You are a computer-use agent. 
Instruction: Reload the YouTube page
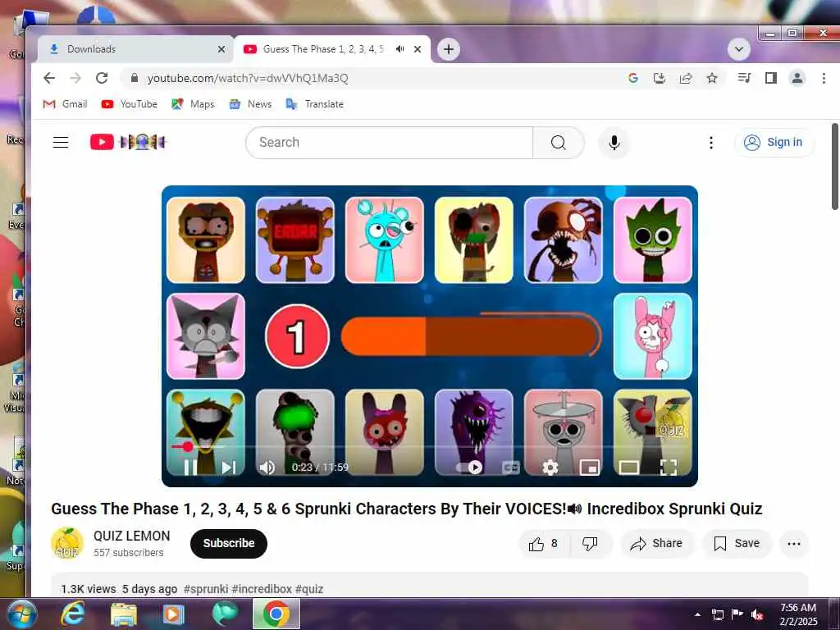102,78
